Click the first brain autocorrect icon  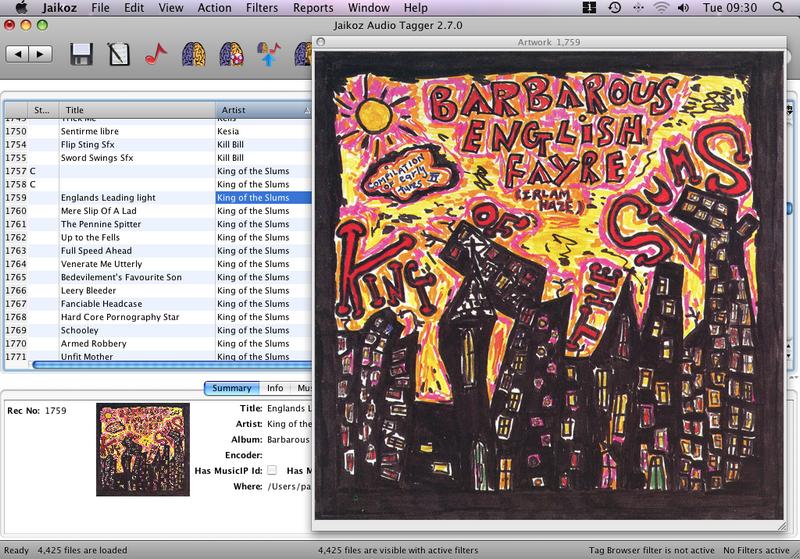[194, 54]
